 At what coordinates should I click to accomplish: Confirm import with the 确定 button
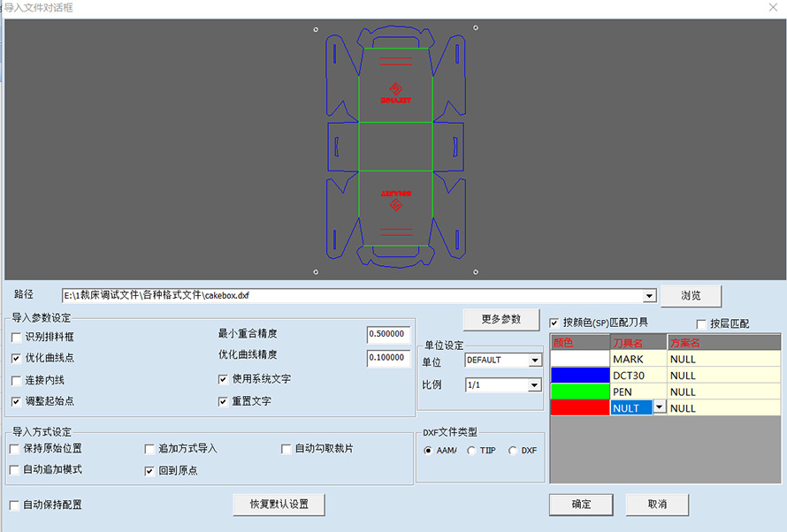pos(581,505)
